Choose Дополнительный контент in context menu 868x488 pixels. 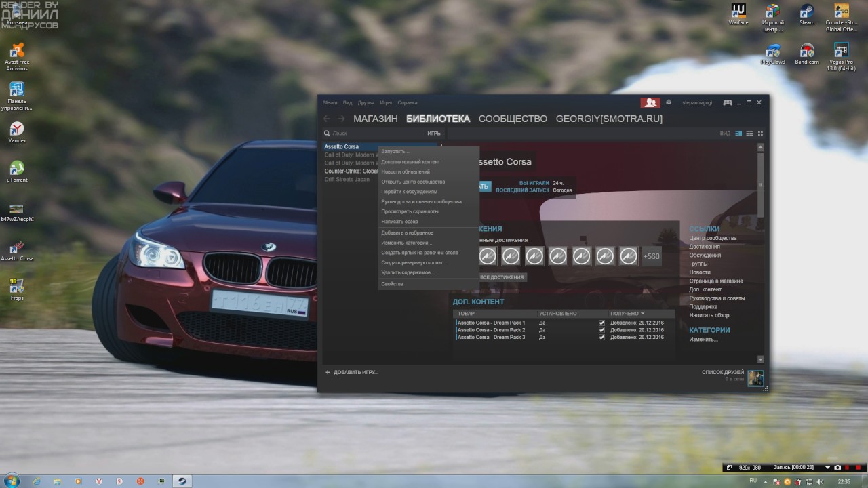point(429,162)
